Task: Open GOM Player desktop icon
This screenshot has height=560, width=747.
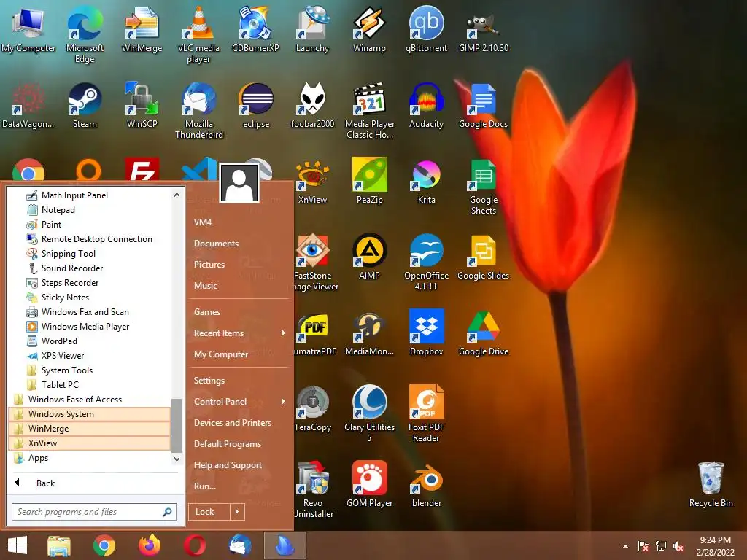Action: coord(370,484)
